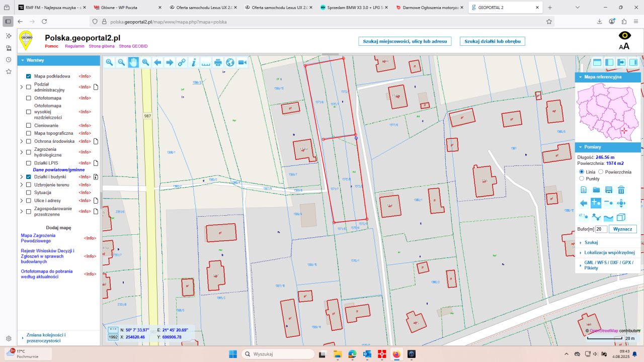Select the ruler measurement tool
644x362 pixels.
coord(206,62)
